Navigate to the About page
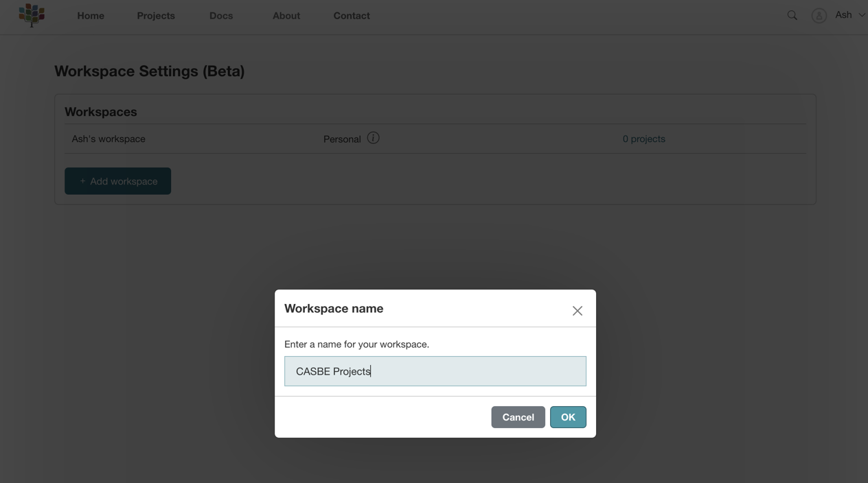 coord(286,16)
